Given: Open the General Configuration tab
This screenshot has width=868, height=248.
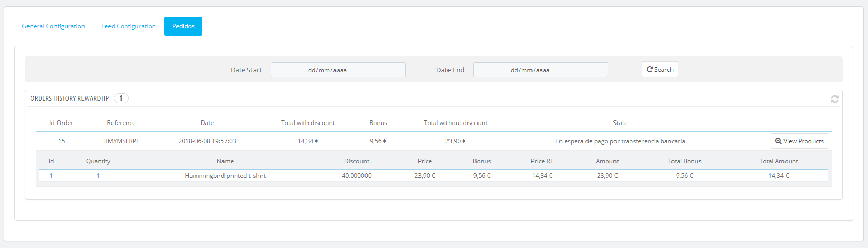Looking at the screenshot, I should point(53,26).
